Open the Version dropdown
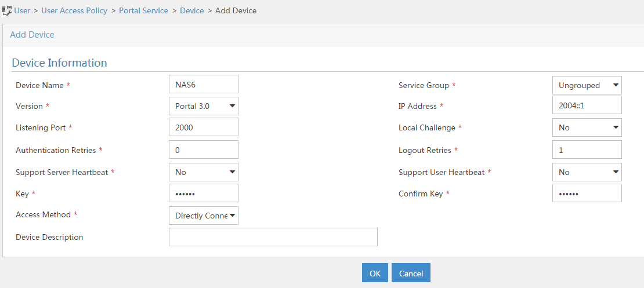644x288 pixels. point(204,106)
